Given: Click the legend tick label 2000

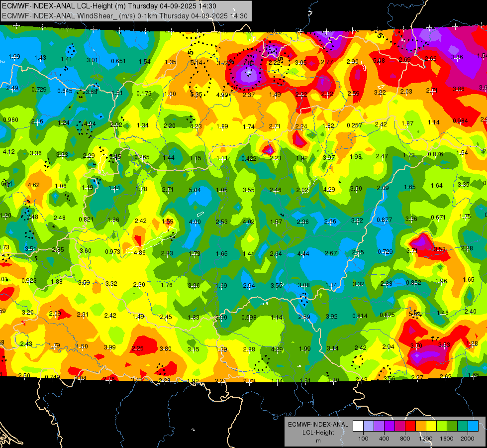Looking at the screenshot, I should (467, 439).
